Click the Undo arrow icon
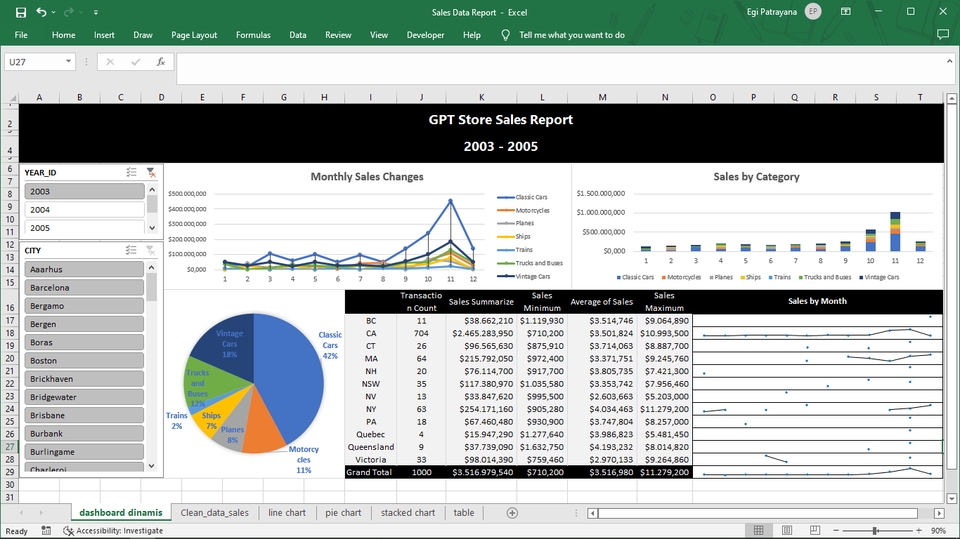 point(41,12)
